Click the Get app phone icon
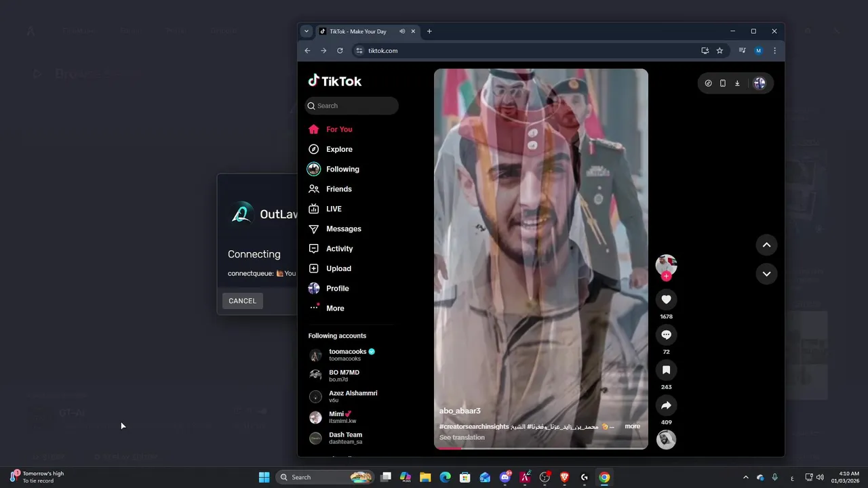868x488 pixels. coord(723,83)
